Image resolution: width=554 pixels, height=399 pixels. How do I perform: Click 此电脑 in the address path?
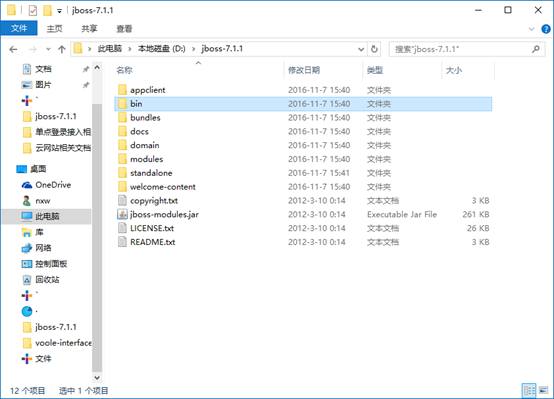110,49
